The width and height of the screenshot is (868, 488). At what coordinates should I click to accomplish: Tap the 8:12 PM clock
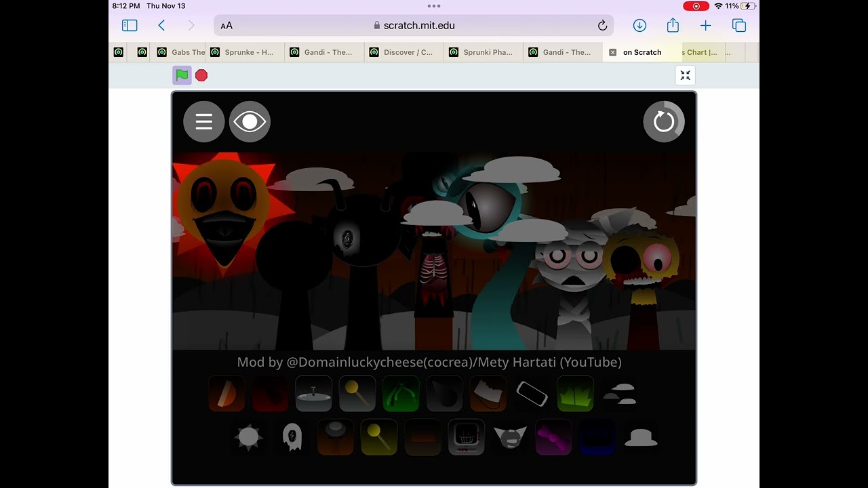(x=125, y=6)
